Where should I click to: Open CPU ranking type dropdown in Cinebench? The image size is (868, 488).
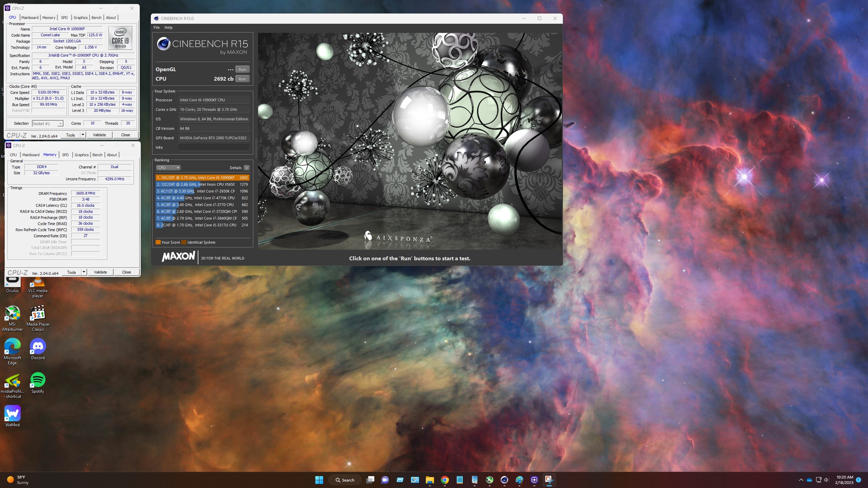tap(168, 168)
